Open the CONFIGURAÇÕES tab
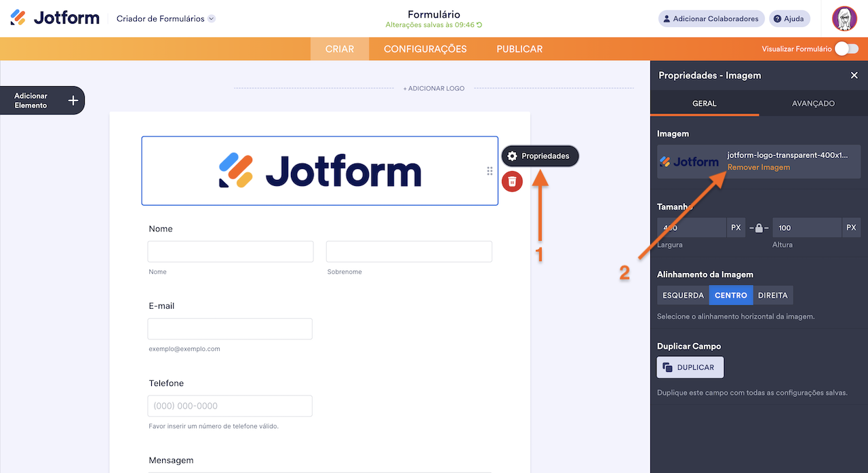 (425, 49)
